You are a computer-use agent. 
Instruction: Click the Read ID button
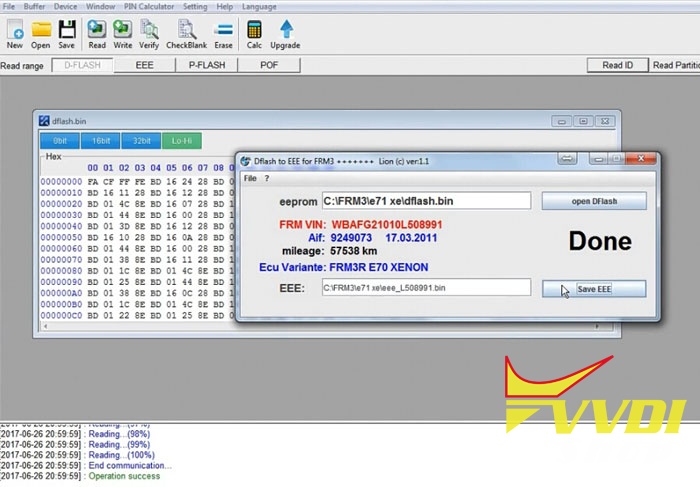617,65
